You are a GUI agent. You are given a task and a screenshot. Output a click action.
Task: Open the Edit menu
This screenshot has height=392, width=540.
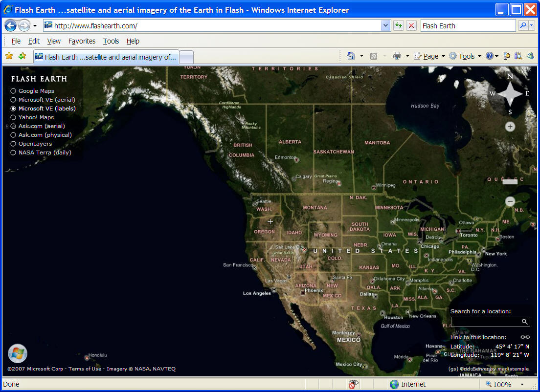34,41
